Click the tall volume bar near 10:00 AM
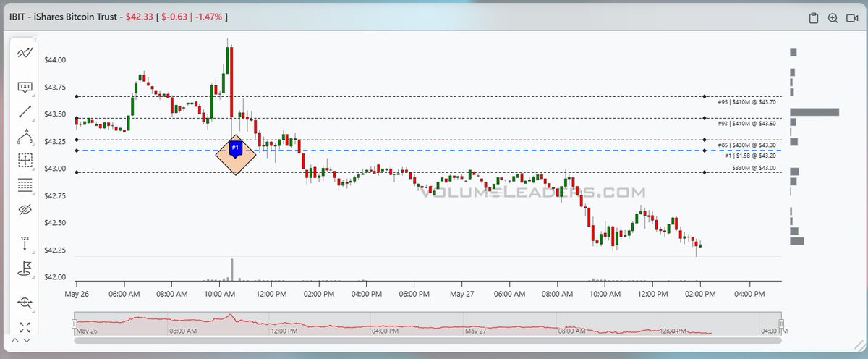The image size is (868, 359). point(231,269)
